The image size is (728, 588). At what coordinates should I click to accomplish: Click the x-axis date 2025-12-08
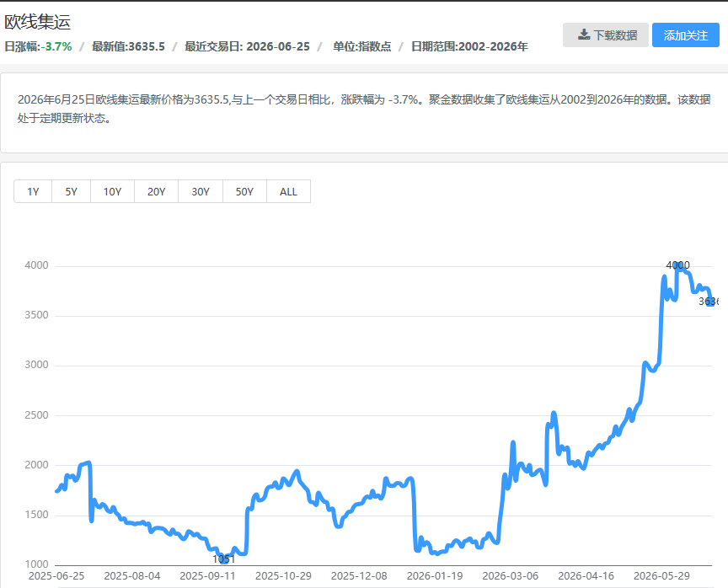359,576
